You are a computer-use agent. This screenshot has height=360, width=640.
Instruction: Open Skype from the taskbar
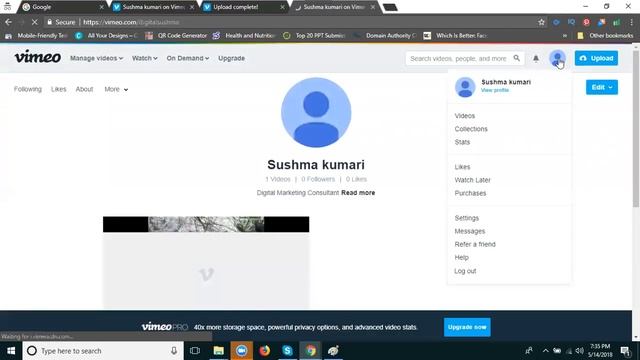click(287, 351)
